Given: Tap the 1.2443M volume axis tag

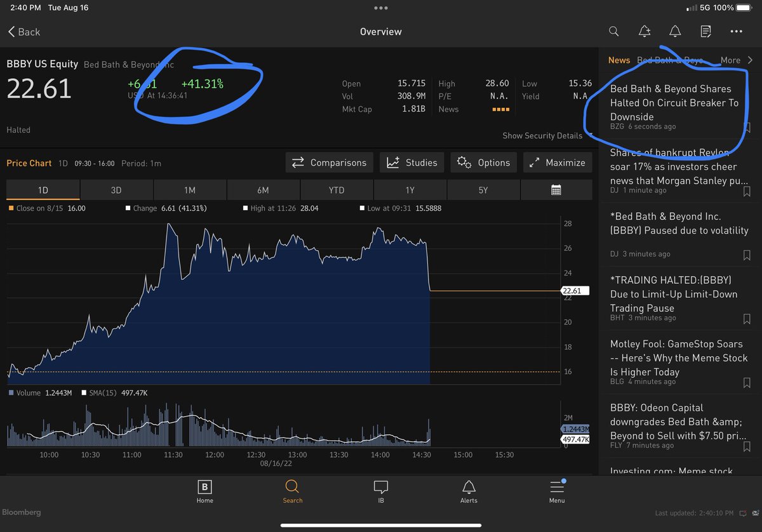Looking at the screenshot, I should tap(575, 430).
